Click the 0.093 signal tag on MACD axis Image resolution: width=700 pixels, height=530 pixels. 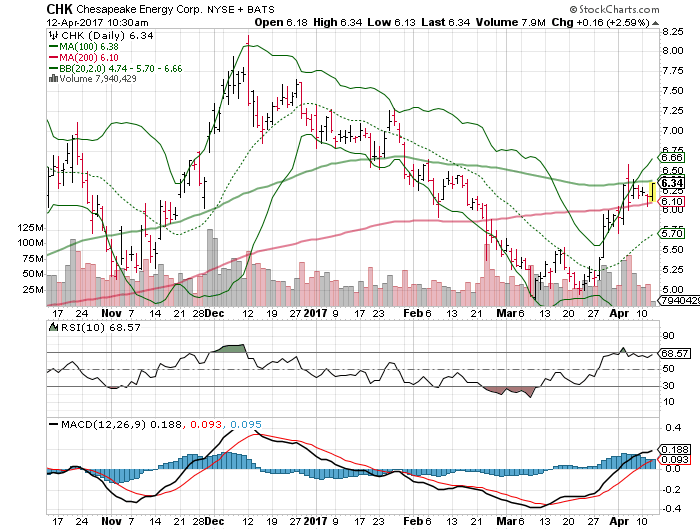point(674,459)
